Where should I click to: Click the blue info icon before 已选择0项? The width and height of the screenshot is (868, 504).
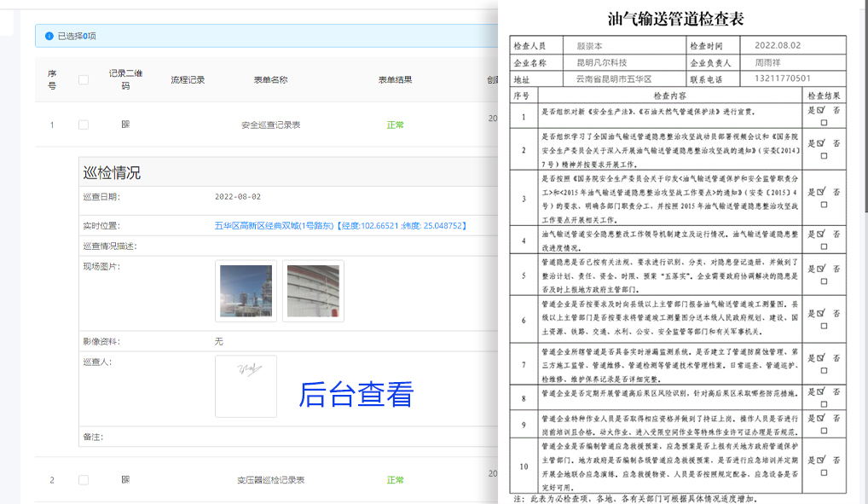tap(49, 36)
